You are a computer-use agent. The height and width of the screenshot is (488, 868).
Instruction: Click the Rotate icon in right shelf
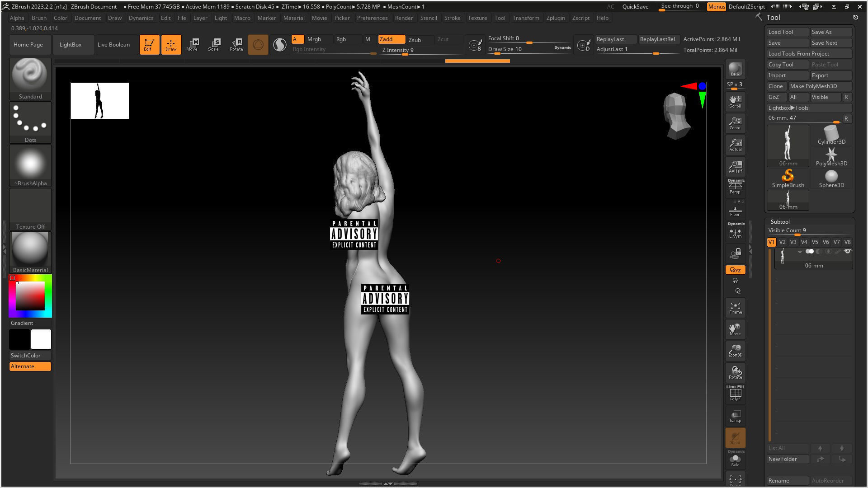click(x=735, y=372)
